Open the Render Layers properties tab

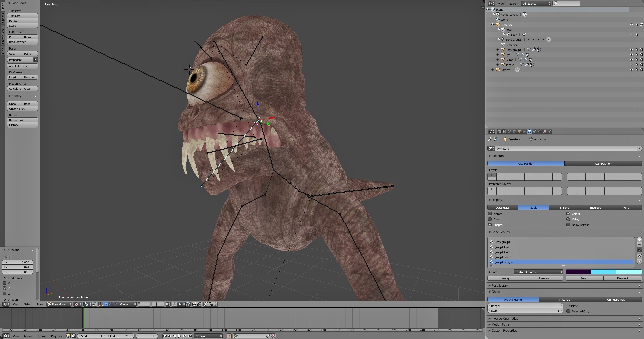(504, 131)
